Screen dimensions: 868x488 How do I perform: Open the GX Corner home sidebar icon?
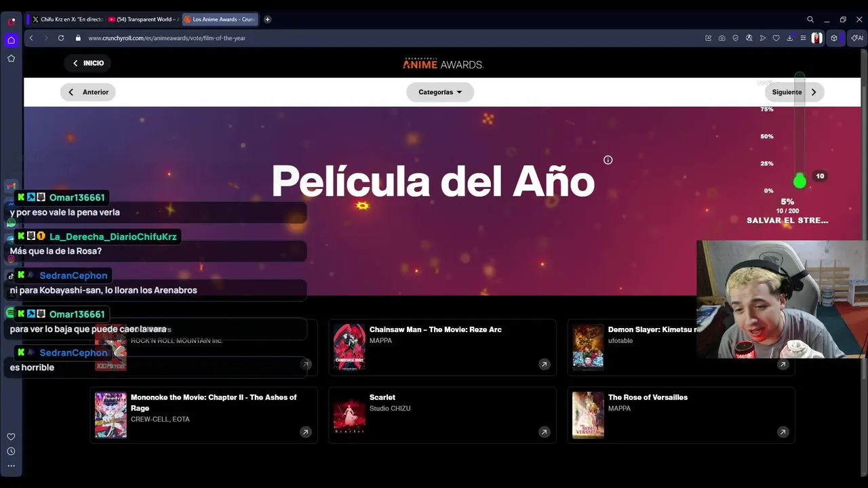pyautogui.click(x=11, y=40)
